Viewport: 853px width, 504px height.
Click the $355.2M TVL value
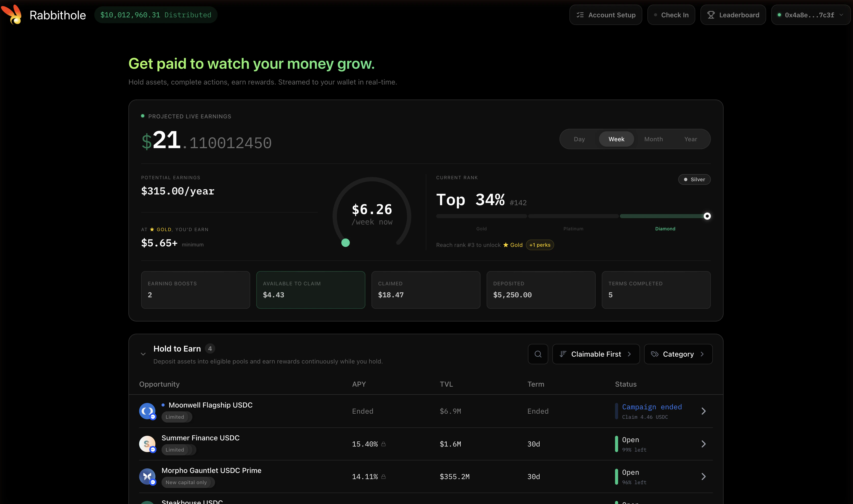[454, 477]
